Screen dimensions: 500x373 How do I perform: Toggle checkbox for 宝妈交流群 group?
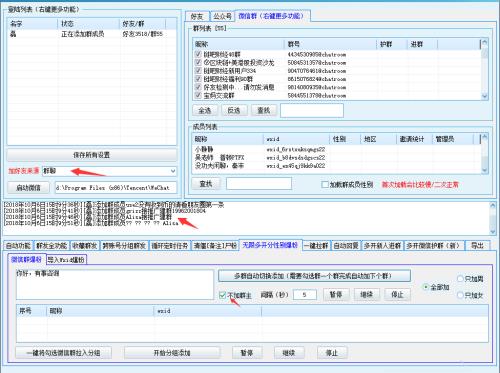(x=198, y=95)
